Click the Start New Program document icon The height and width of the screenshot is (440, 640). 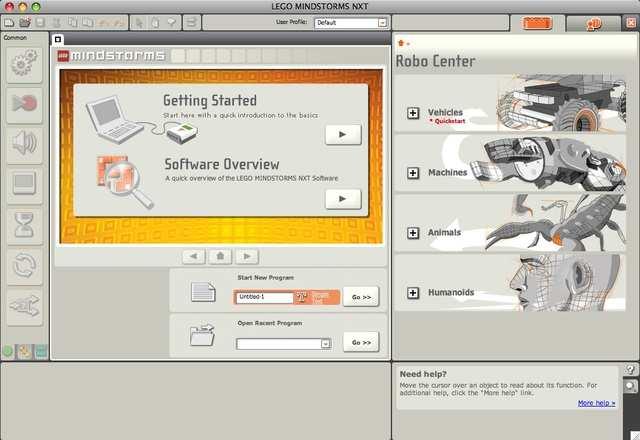click(x=203, y=291)
